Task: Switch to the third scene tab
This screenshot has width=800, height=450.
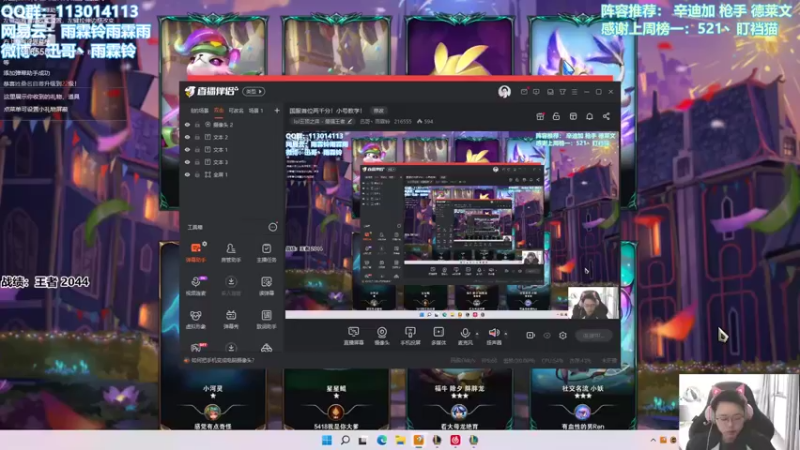Action: pos(236,110)
